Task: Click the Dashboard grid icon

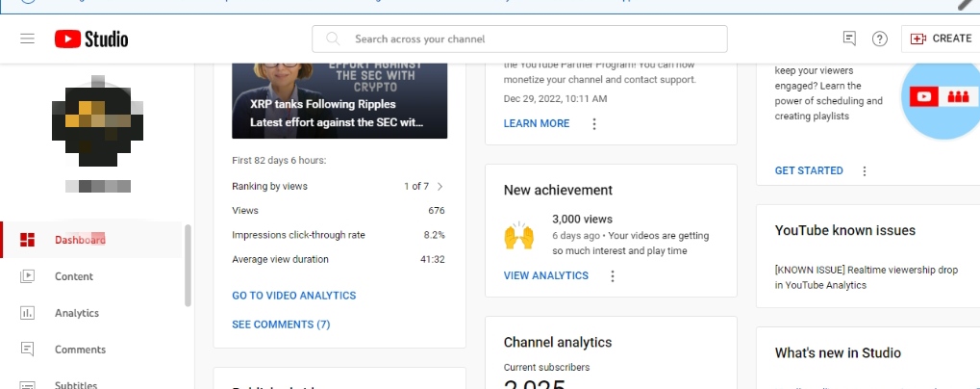Action: [x=27, y=240]
